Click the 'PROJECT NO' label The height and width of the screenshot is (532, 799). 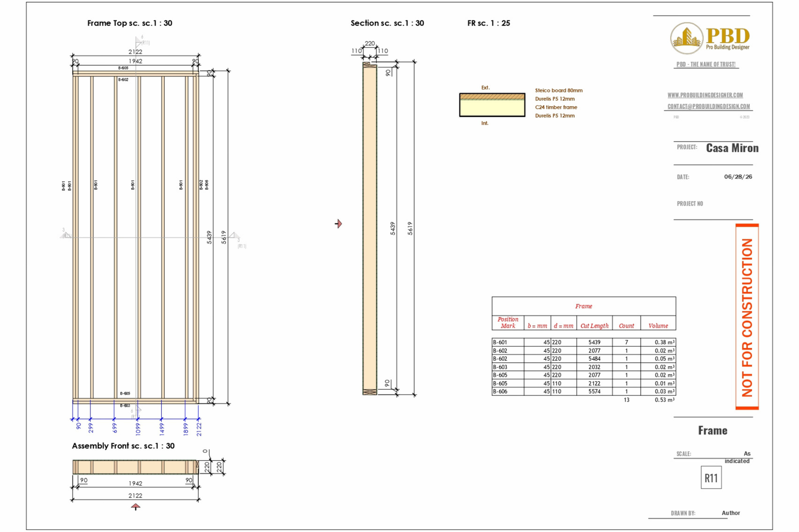click(x=690, y=204)
